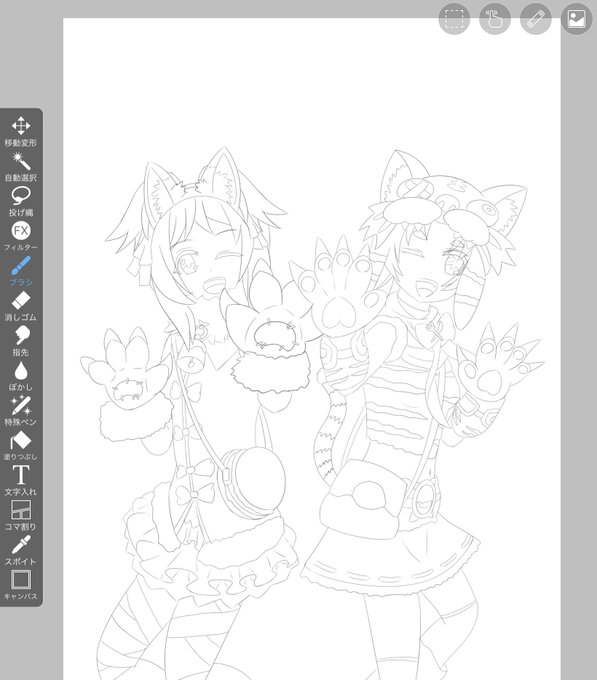Screen dimensions: 597x680
Task: Tap the dashed selection area button
Action: point(454,19)
